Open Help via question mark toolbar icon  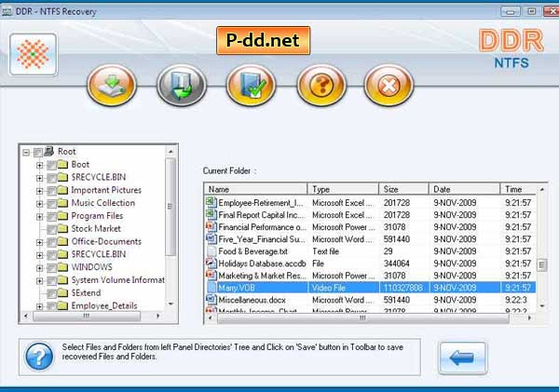[321, 86]
